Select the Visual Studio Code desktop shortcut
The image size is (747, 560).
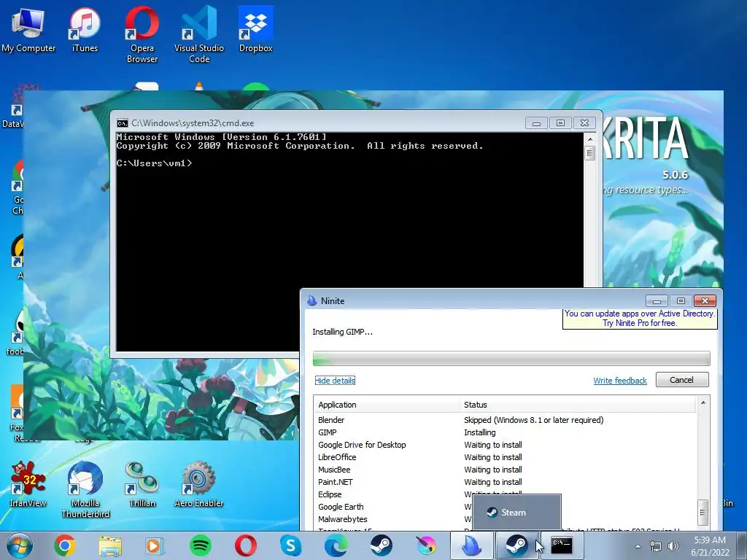[x=198, y=35]
